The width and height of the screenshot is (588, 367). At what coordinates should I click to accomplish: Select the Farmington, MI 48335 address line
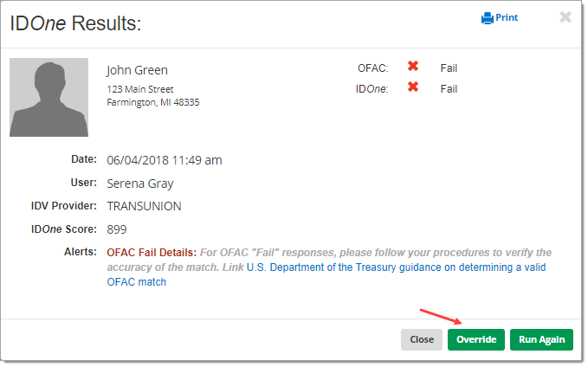(x=153, y=102)
